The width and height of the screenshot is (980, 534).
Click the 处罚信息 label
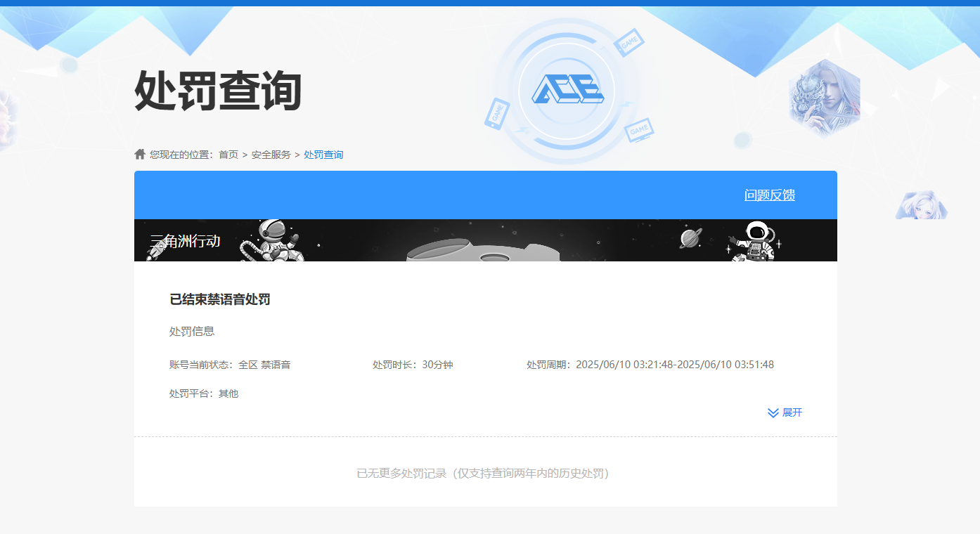(x=192, y=331)
